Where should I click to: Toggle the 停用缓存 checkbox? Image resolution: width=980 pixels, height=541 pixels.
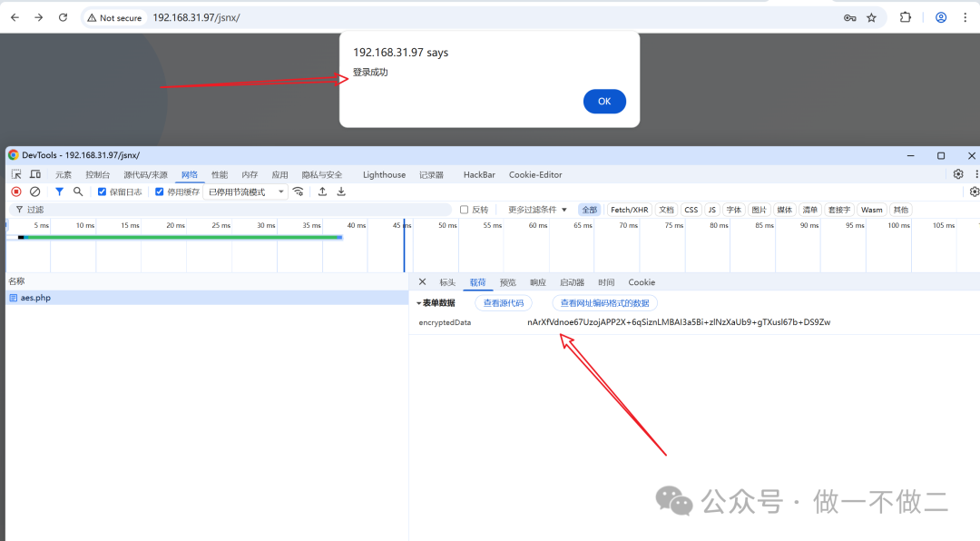pyautogui.click(x=160, y=192)
